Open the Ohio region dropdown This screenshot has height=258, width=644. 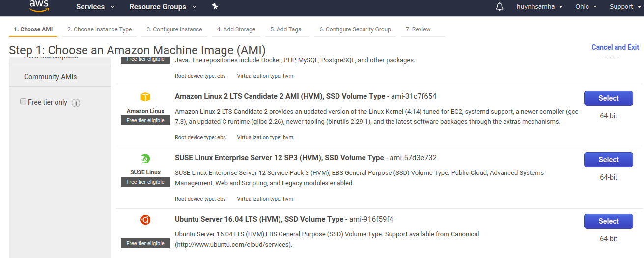586,7
